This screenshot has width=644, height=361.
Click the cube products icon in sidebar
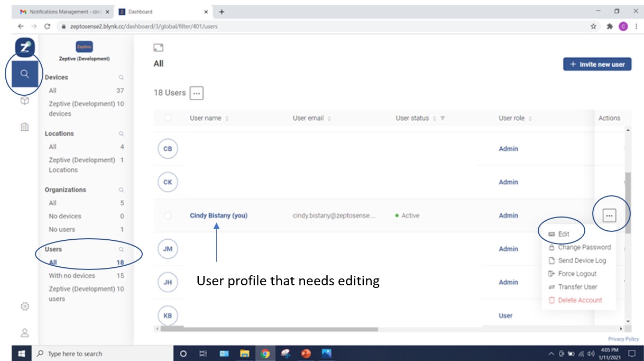[24, 101]
